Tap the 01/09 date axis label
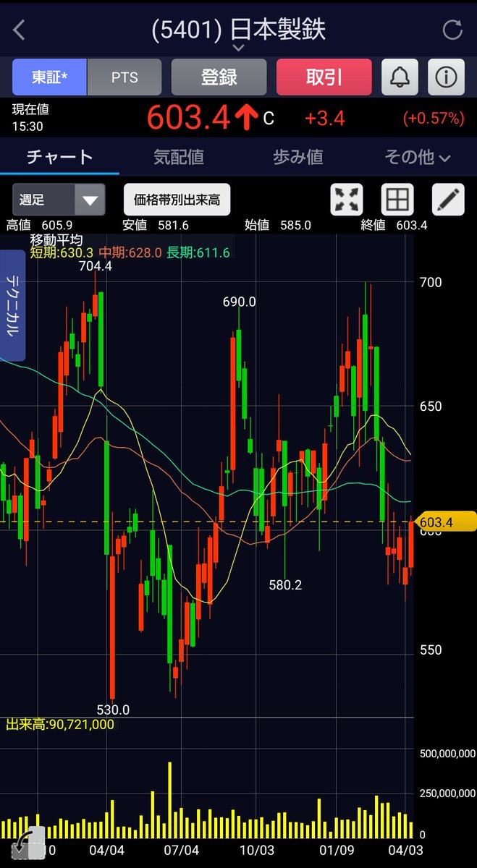This screenshot has height=868, width=477. [x=336, y=850]
